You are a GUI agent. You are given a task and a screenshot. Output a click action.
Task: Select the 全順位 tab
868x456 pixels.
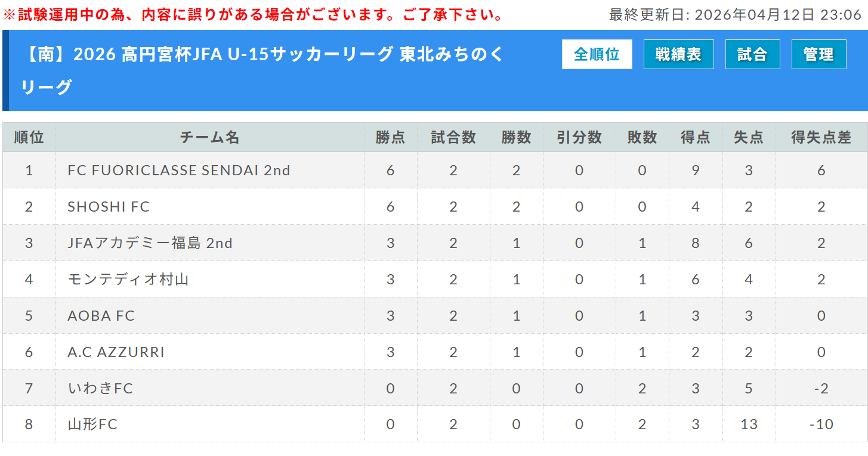click(597, 55)
